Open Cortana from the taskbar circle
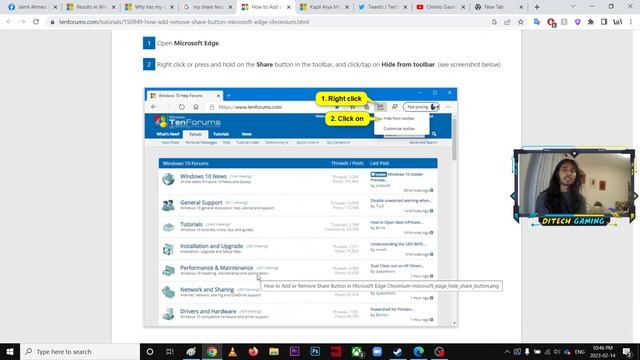 click(x=150, y=351)
